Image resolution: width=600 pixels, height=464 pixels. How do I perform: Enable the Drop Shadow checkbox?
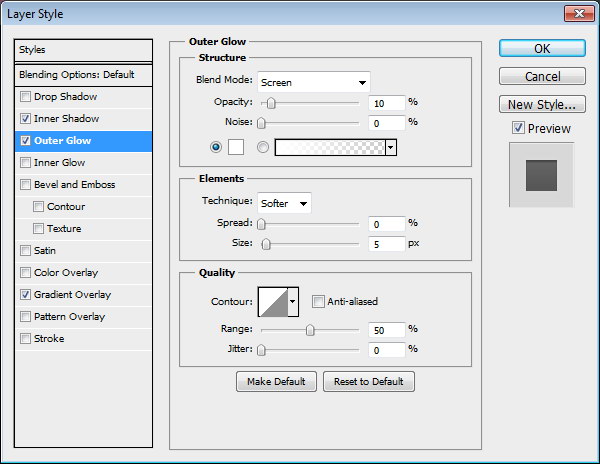click(x=25, y=97)
